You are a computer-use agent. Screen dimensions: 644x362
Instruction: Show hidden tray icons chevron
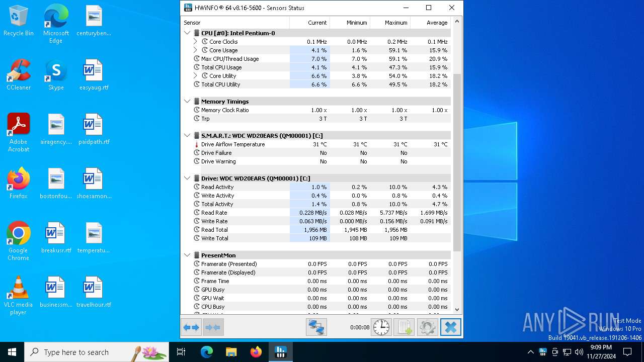[x=530, y=352]
